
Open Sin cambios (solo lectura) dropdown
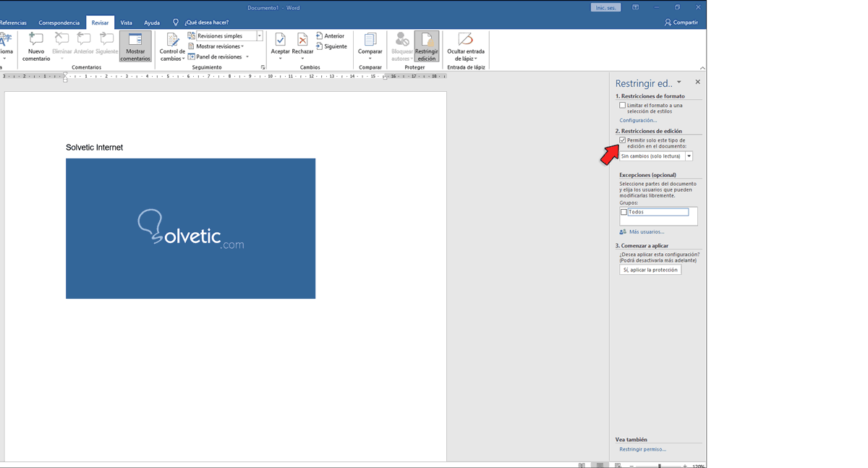[x=689, y=156]
